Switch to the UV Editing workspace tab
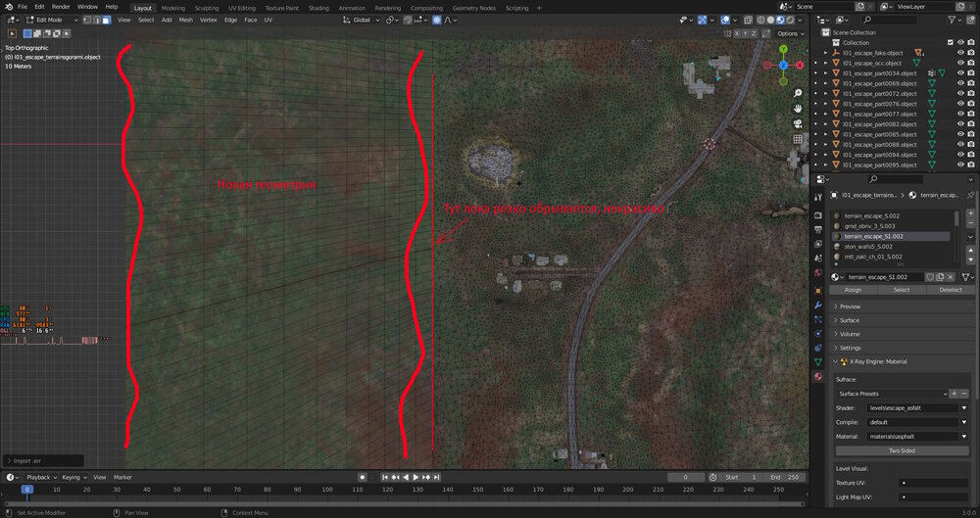 tap(241, 7)
